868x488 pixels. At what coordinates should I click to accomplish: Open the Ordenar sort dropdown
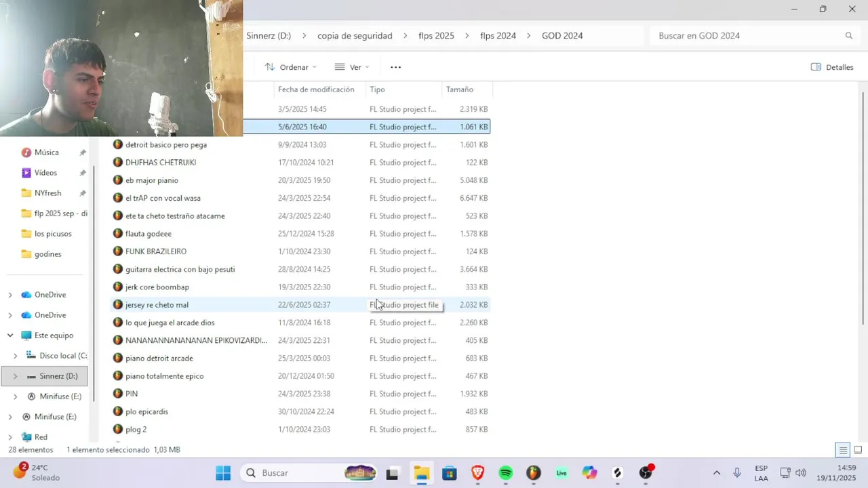290,67
